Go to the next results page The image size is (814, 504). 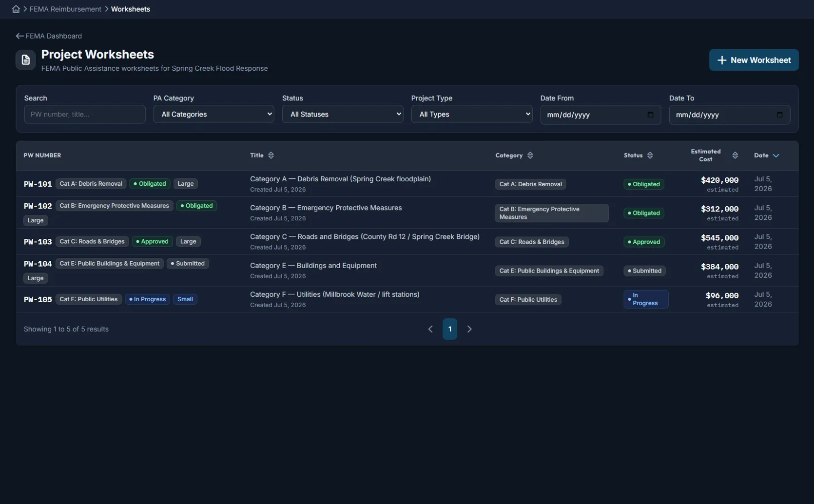pos(469,329)
